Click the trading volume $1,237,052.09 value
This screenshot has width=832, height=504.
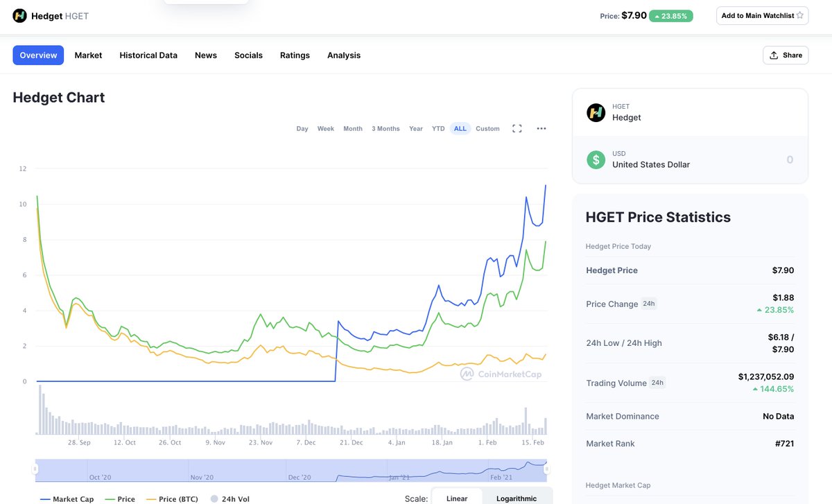(766, 376)
